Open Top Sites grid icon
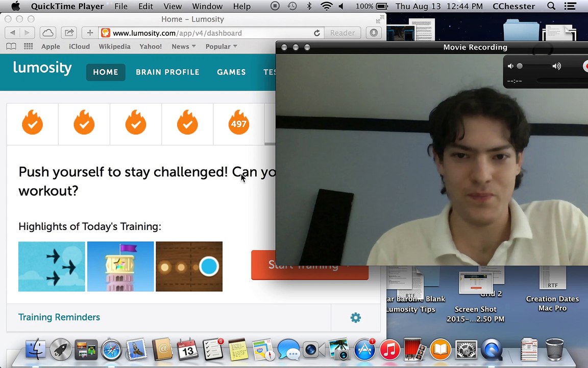588x368 pixels. (x=29, y=46)
